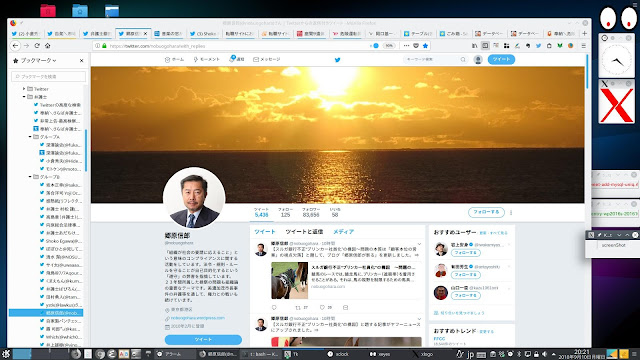Open the Shoko Egawa bookmark
640x360 pixels.
61,241
